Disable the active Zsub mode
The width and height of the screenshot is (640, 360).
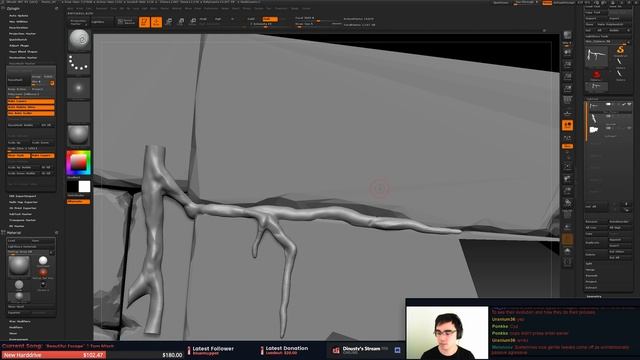(x=269, y=19)
